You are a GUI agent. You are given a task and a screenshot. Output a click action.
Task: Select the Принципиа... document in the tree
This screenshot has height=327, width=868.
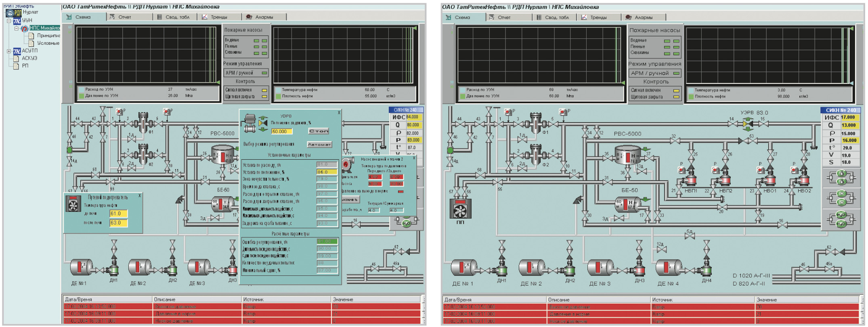coord(45,35)
